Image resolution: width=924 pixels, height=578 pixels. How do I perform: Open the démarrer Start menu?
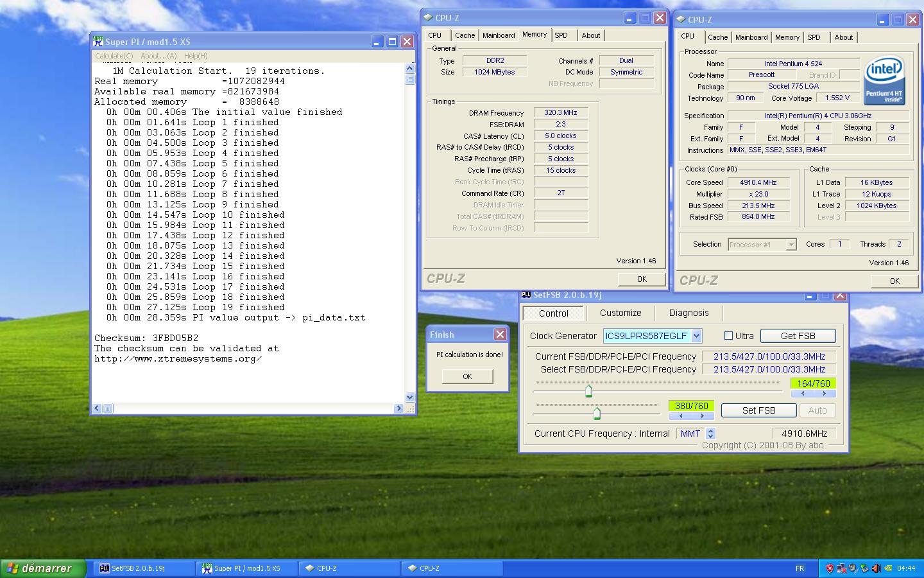coord(43,568)
